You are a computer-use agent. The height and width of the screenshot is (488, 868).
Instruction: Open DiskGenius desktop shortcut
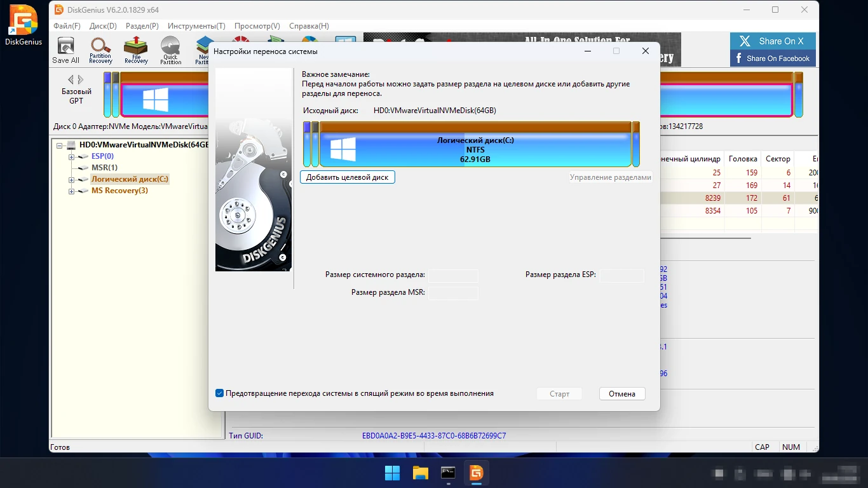(24, 26)
